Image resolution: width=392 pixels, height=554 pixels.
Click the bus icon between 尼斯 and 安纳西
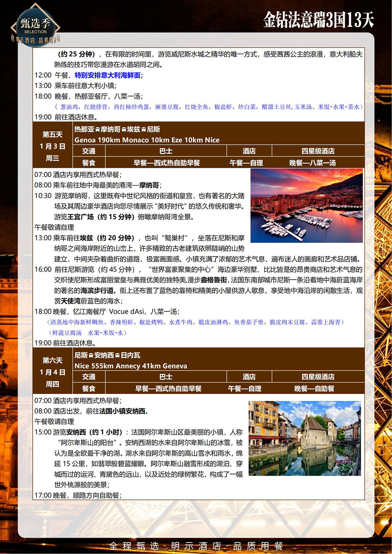[91, 356]
